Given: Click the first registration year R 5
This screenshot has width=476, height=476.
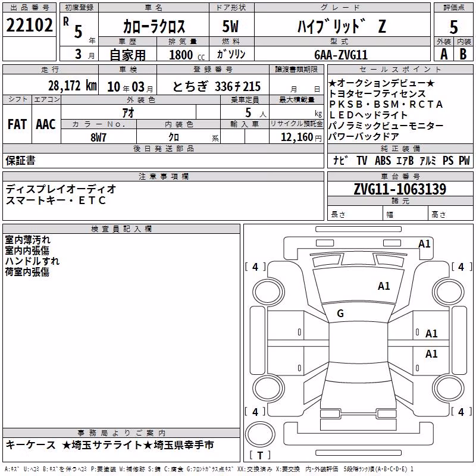Looking at the screenshot, I should click(x=79, y=29).
